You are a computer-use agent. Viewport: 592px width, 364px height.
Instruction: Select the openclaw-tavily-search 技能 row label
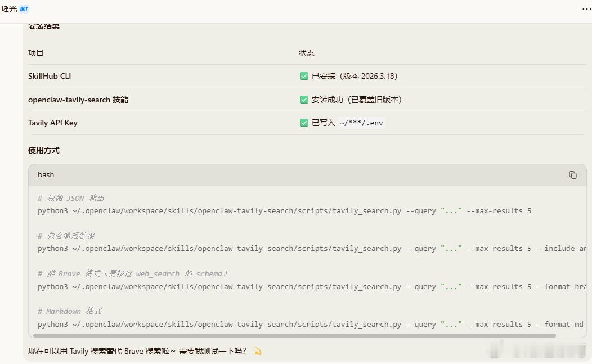(x=78, y=100)
